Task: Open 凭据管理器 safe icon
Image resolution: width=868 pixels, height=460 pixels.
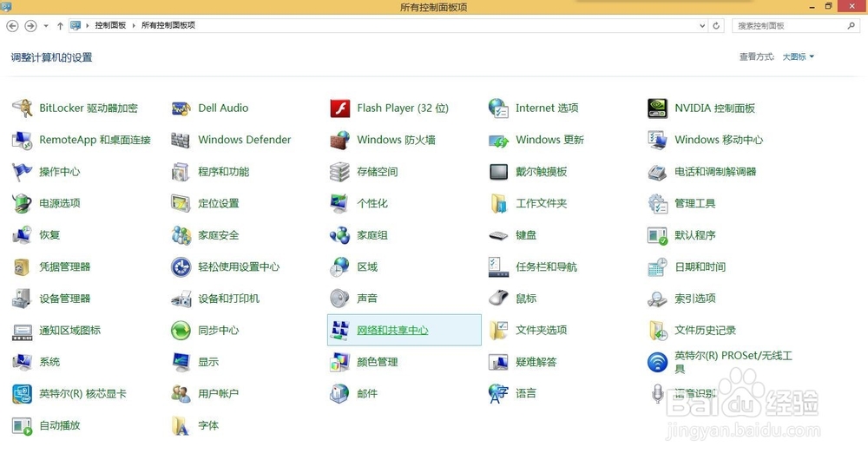Action: [23, 266]
